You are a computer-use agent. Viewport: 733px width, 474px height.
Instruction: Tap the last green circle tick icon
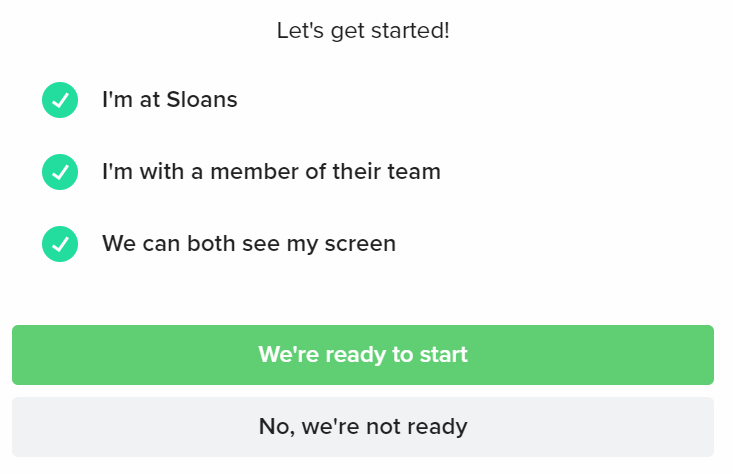coord(60,244)
